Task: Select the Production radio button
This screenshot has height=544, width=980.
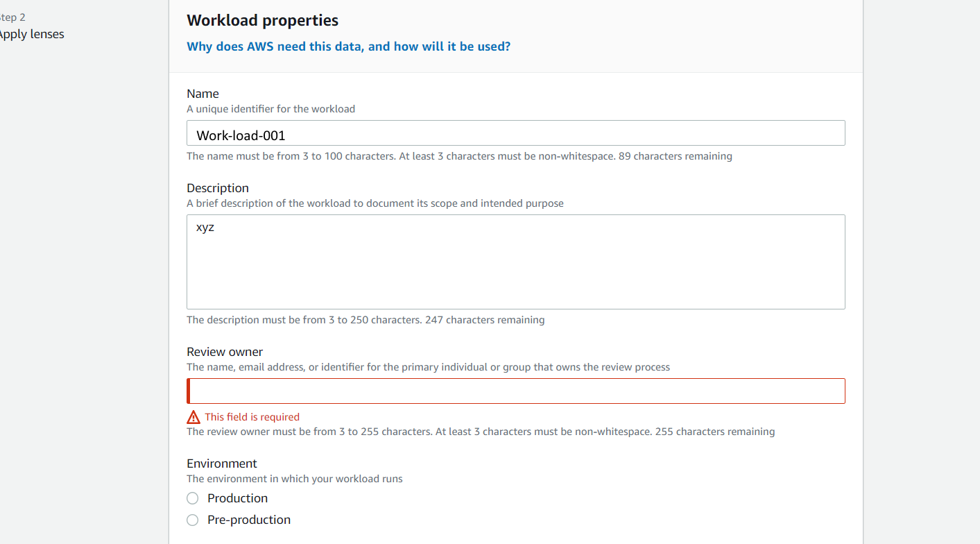Action: pos(193,498)
